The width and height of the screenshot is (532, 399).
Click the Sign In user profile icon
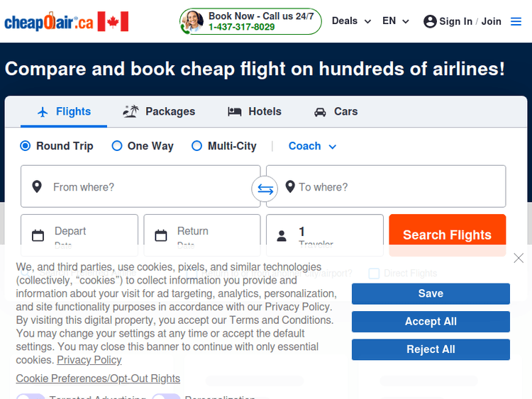point(430,21)
